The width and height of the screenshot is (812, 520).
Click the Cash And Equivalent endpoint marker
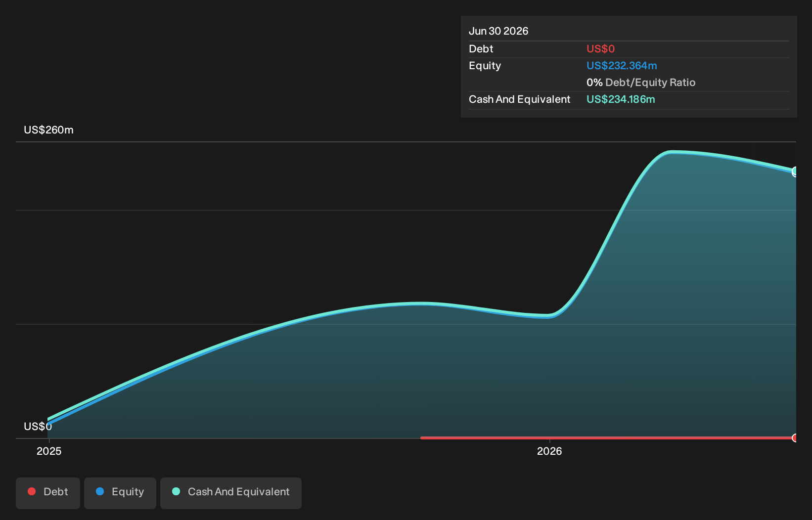click(x=795, y=172)
